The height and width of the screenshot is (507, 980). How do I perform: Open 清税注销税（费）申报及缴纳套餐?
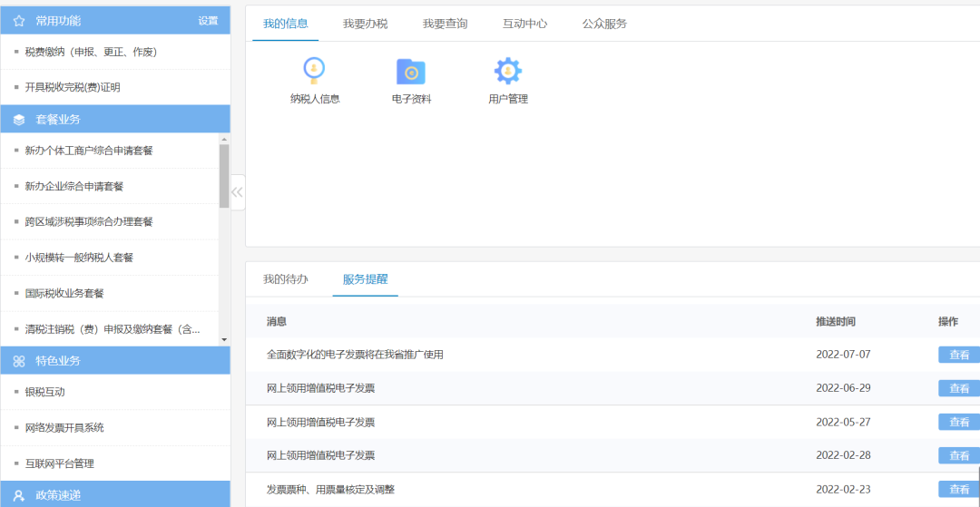tap(113, 329)
